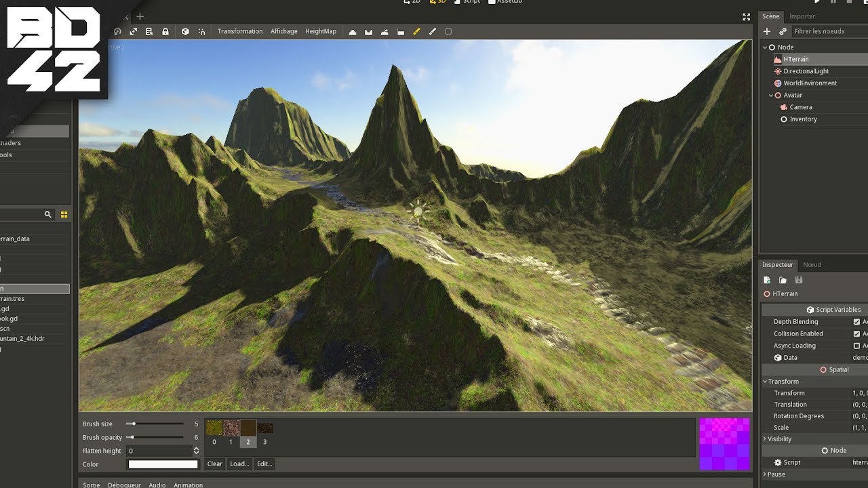Select terrain texture 3 dark thumbnail
This screenshot has height=488, width=868.
click(265, 428)
